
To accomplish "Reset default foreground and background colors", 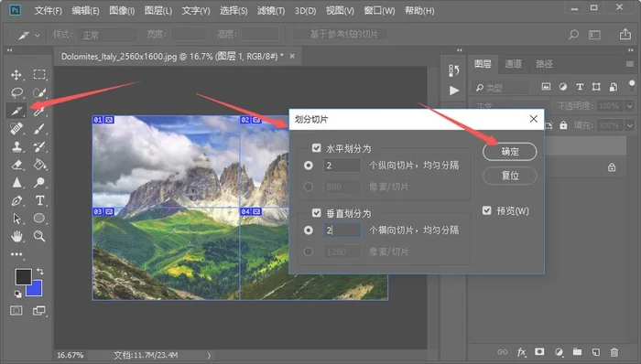I will pyautogui.click(x=18, y=294).
